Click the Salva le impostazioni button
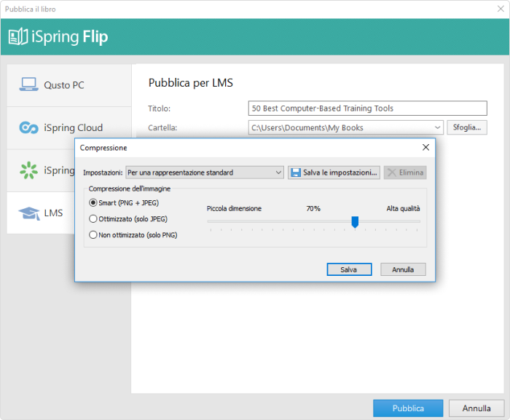 point(334,173)
